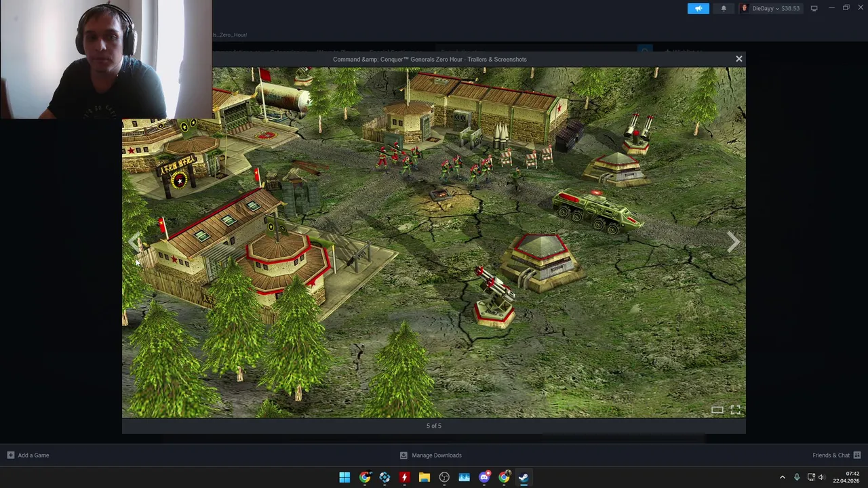Viewport: 868px width, 488px height.
Task: Click the Trailers & Screenshots title text
Action: pos(429,59)
